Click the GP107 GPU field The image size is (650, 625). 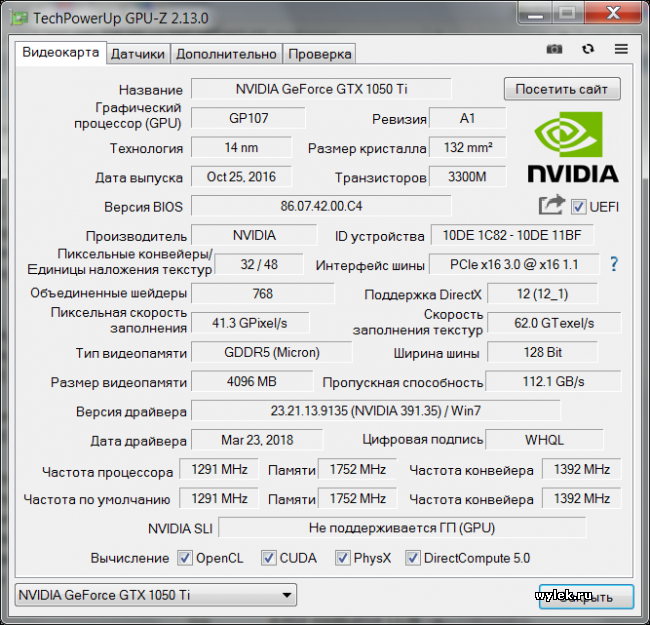[248, 118]
